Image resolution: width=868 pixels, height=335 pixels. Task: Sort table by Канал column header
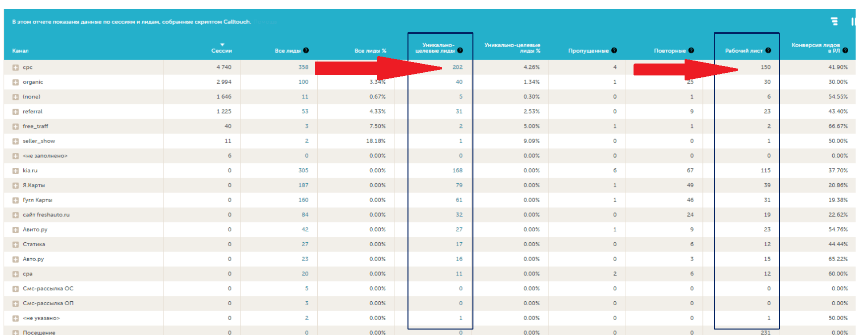(20, 51)
